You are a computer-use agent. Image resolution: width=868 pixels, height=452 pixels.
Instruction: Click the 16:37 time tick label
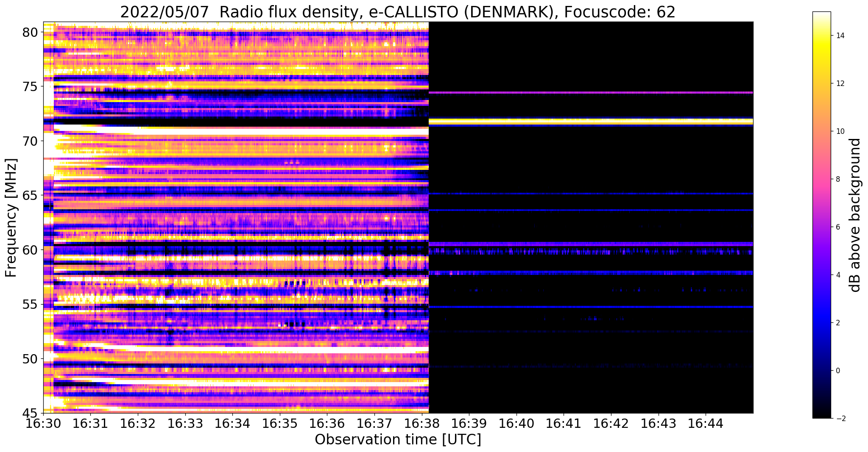tap(374, 424)
